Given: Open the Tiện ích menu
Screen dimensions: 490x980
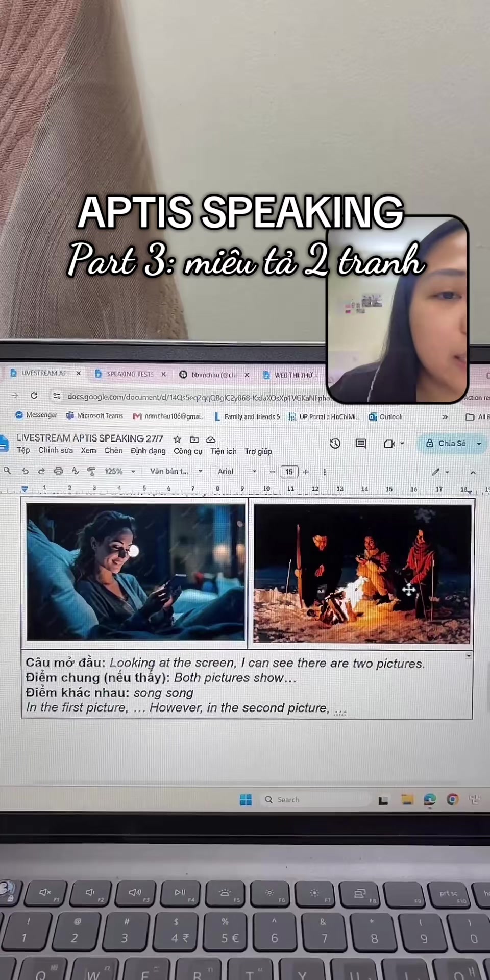Looking at the screenshot, I should pos(224,451).
